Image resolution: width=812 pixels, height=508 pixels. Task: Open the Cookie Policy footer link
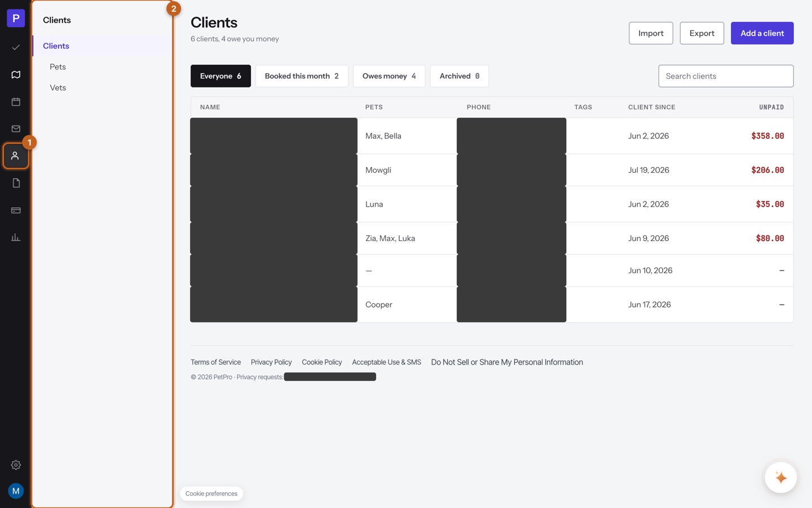coord(322,362)
